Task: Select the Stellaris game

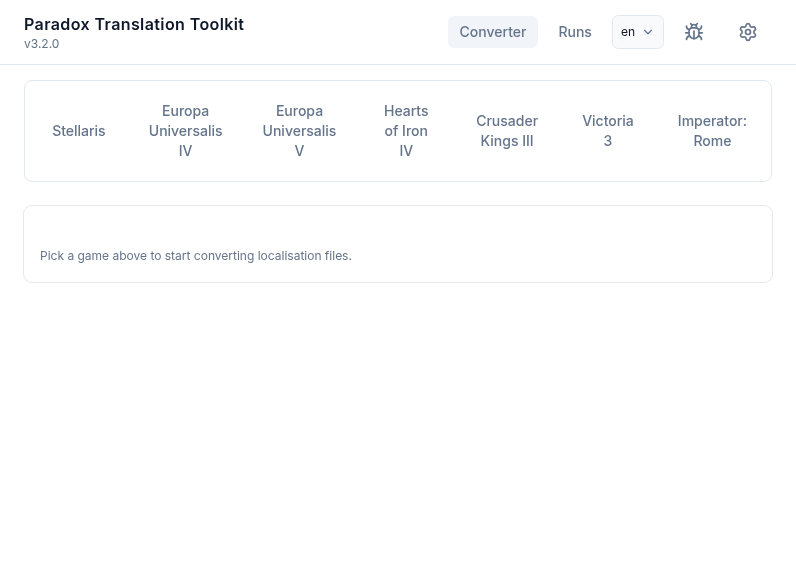Action: [x=79, y=131]
